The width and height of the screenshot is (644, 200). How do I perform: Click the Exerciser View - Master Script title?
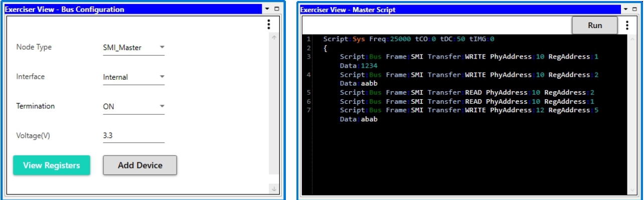(348, 10)
